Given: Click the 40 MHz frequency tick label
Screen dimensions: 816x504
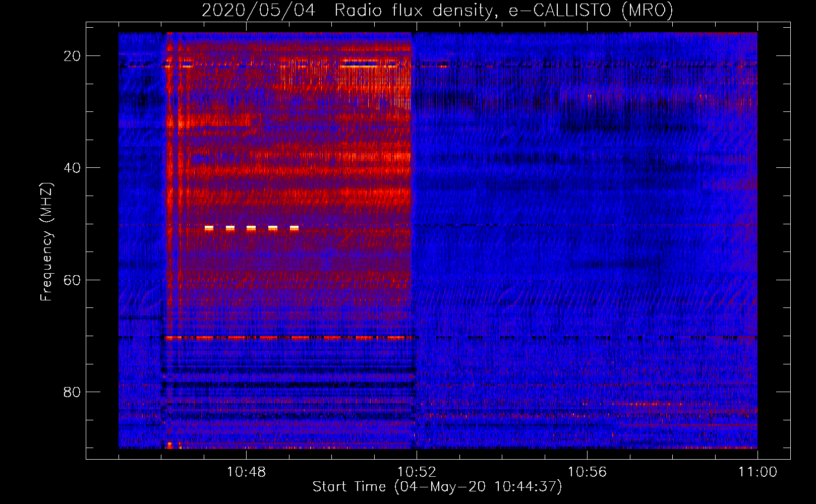Looking at the screenshot, I should click(x=73, y=168).
